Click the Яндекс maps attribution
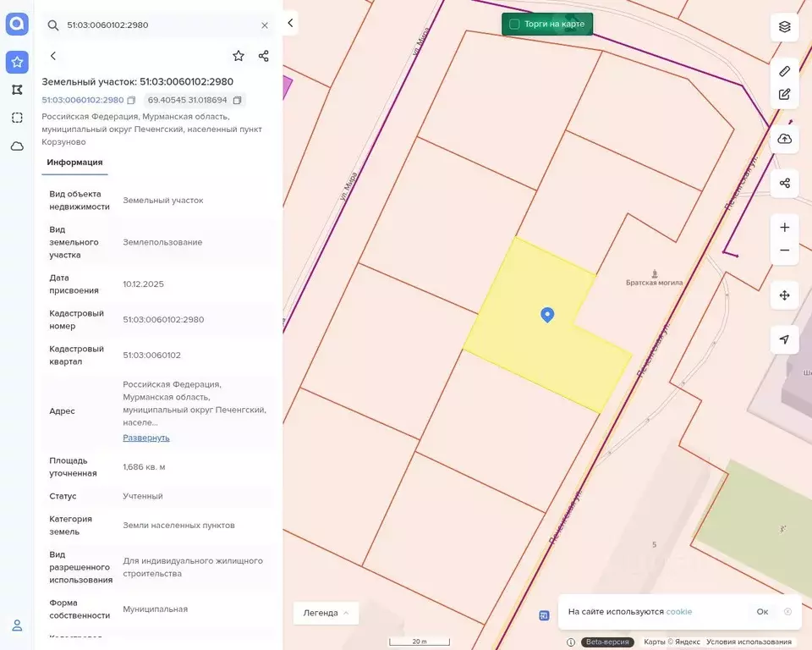The height and width of the screenshot is (650, 812). [x=672, y=642]
